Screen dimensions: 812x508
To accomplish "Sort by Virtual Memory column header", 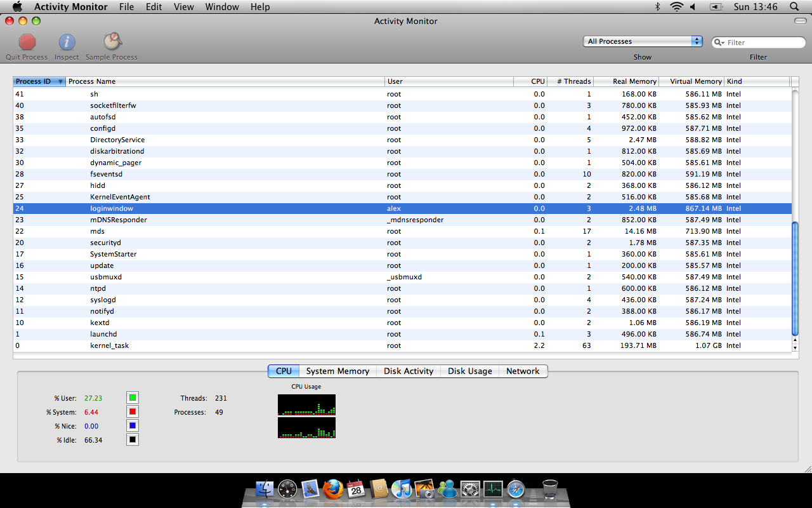I will 691,81.
